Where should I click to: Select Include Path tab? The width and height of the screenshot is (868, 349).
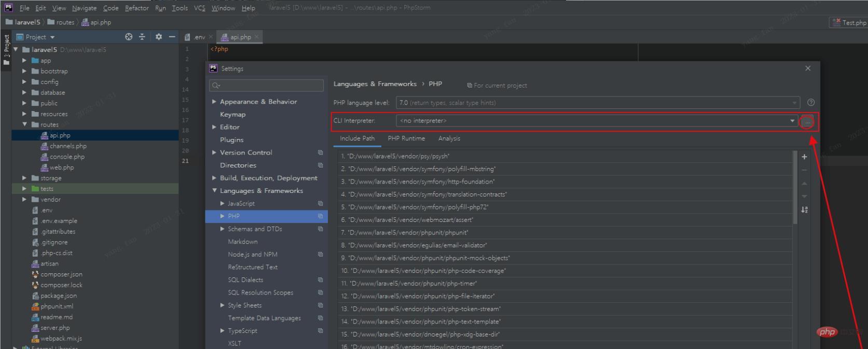pos(357,138)
